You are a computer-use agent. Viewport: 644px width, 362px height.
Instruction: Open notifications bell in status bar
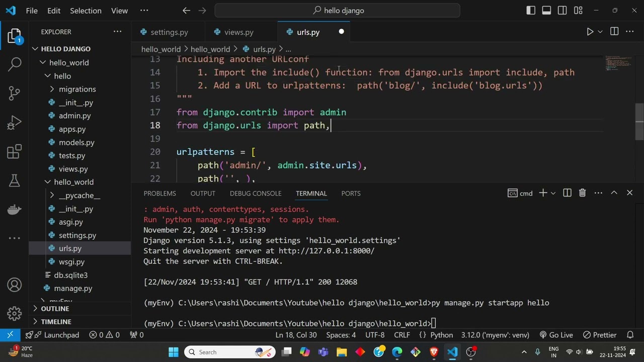(x=630, y=335)
